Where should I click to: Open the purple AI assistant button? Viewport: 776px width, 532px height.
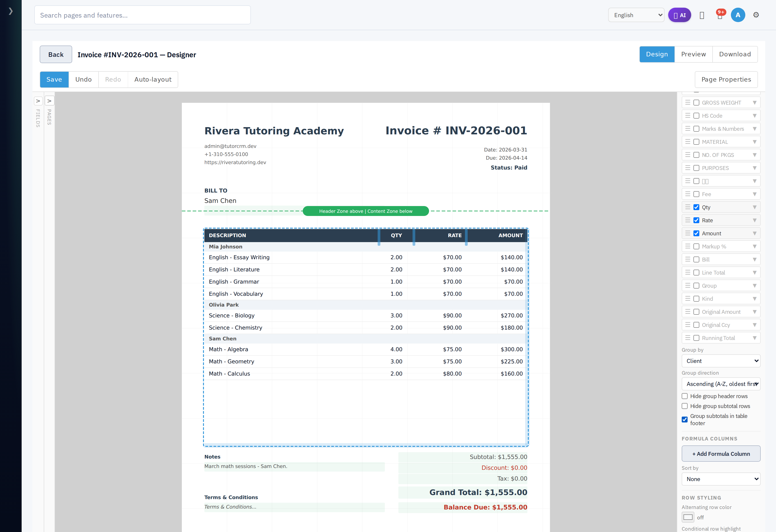tap(679, 15)
